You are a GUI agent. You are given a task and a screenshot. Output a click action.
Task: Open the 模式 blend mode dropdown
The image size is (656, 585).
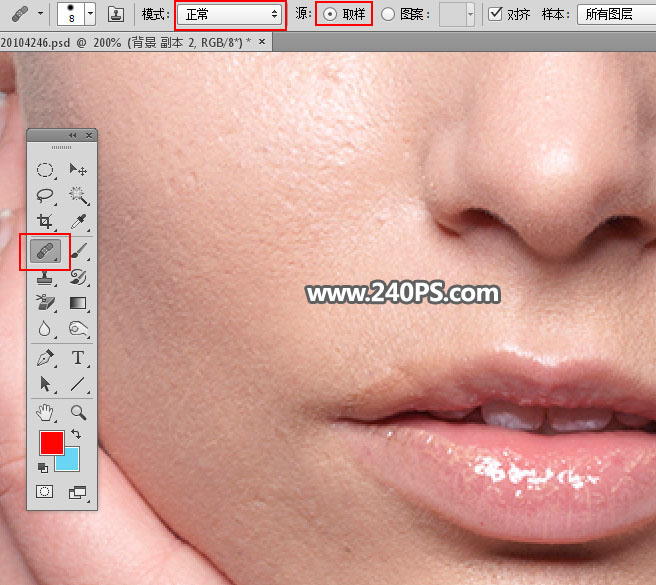(230, 15)
